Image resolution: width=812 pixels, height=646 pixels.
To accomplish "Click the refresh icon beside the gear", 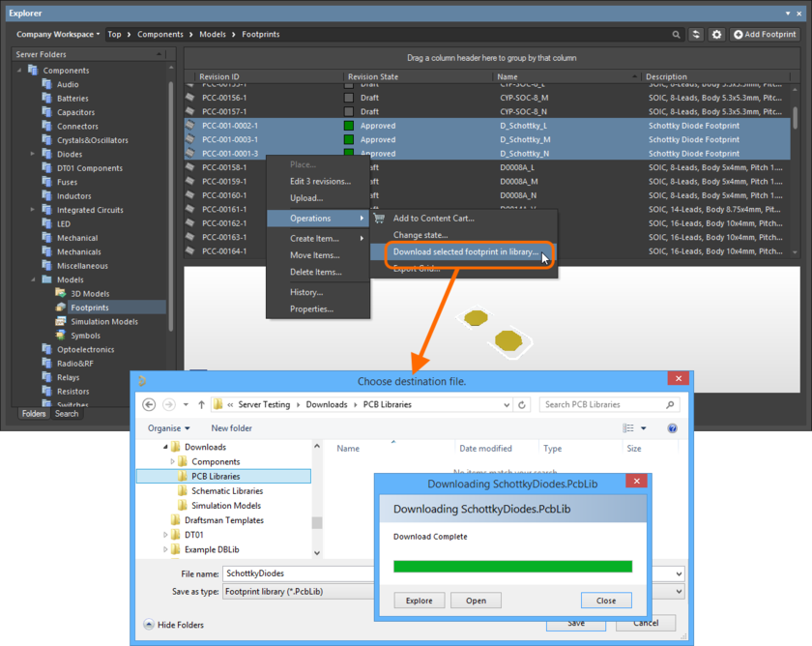I will [x=696, y=34].
